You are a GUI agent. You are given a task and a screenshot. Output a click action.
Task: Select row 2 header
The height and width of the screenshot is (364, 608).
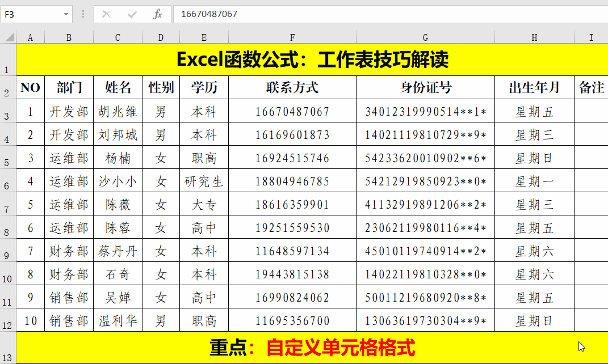click(x=8, y=87)
